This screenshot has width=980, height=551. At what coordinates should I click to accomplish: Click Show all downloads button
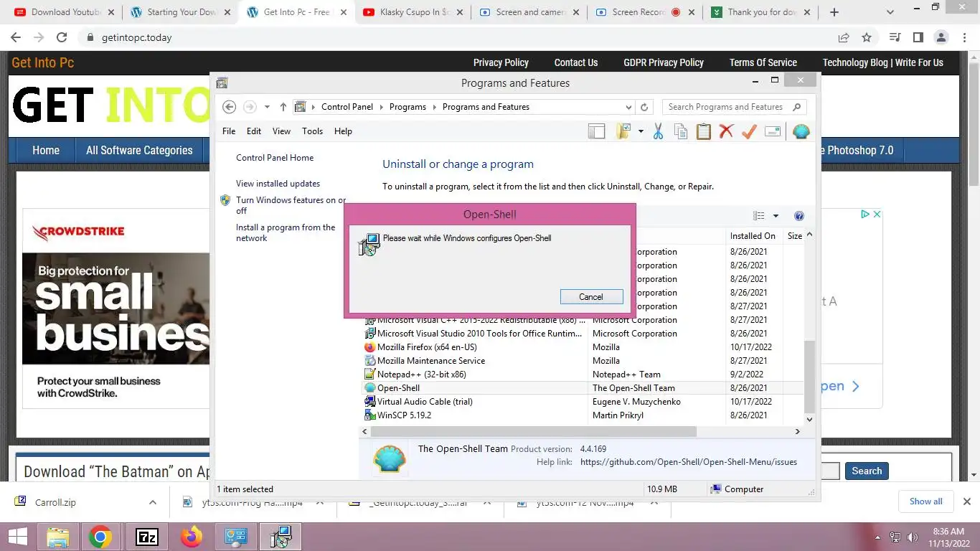click(925, 501)
